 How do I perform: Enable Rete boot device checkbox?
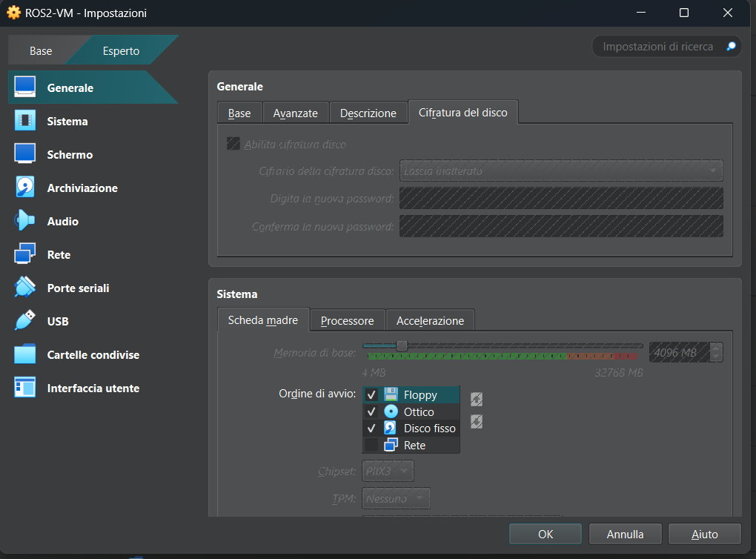click(x=371, y=445)
